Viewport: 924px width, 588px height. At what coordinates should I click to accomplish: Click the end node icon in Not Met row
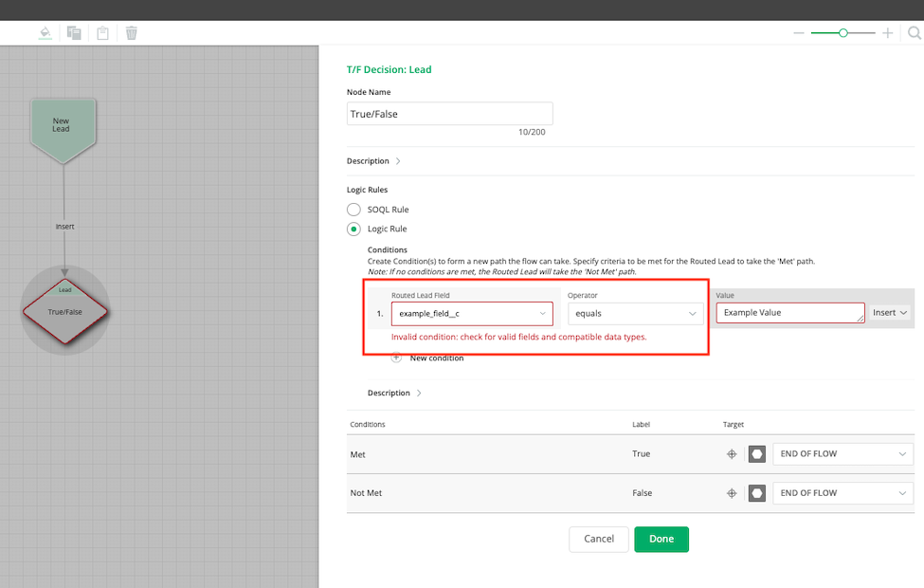(x=756, y=493)
